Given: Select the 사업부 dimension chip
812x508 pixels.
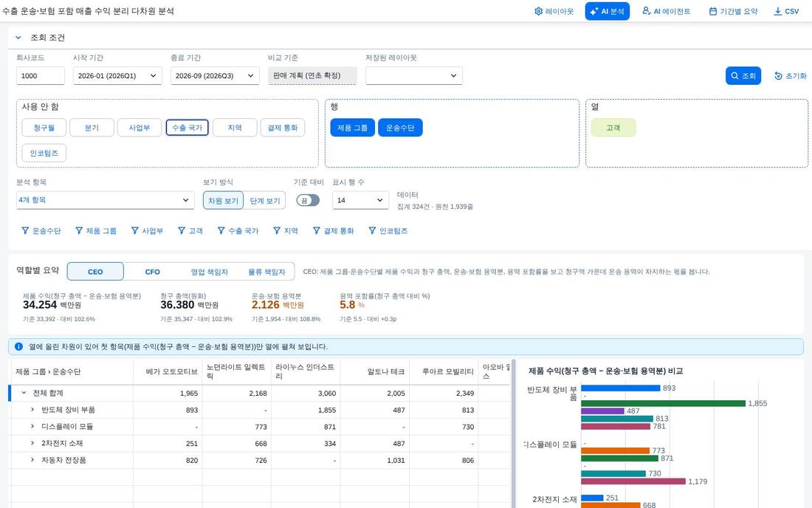Looking at the screenshot, I should click(140, 128).
